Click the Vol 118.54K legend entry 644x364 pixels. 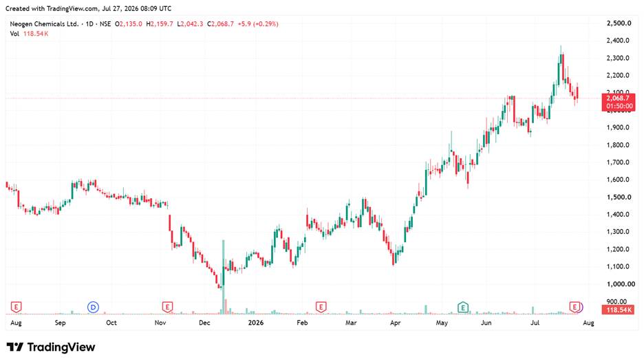click(x=29, y=34)
